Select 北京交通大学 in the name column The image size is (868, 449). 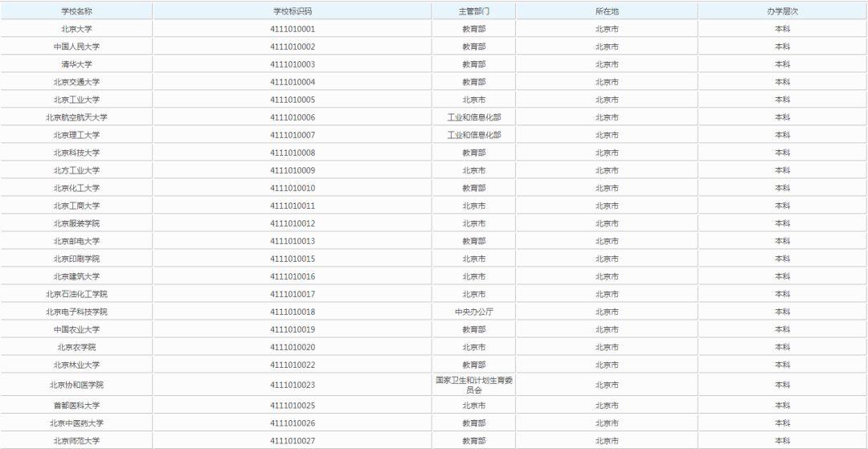click(x=76, y=82)
